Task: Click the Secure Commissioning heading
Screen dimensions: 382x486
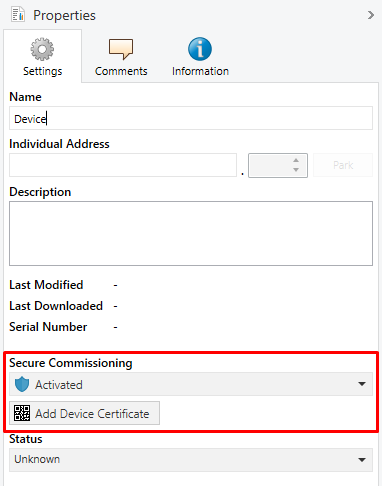Action: (x=71, y=363)
